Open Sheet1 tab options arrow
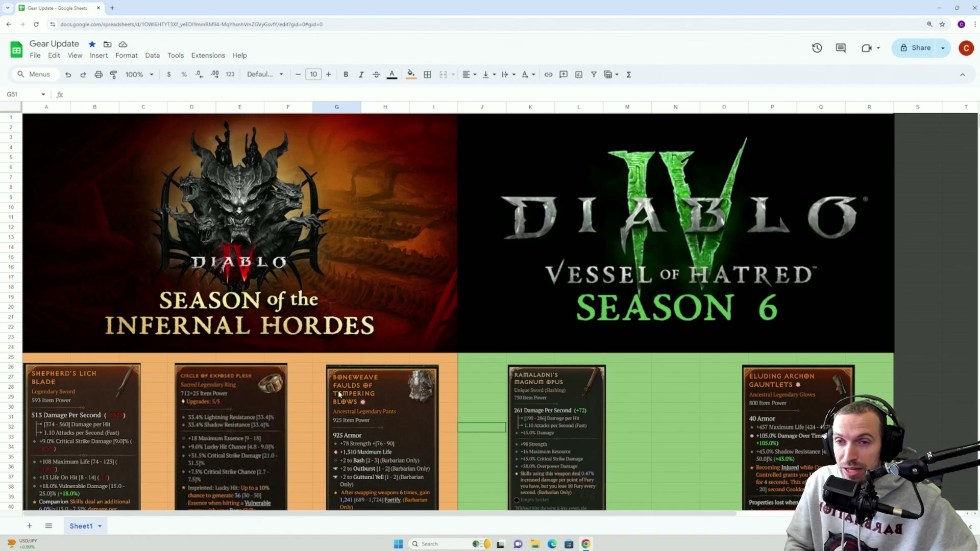The width and height of the screenshot is (980, 551). (x=100, y=526)
